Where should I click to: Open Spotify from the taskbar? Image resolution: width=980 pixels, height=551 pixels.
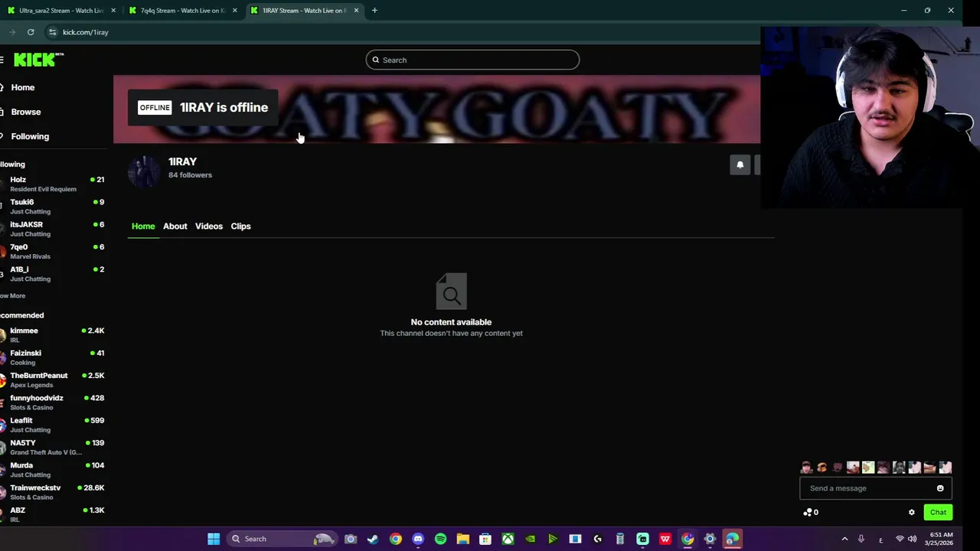[440, 539]
